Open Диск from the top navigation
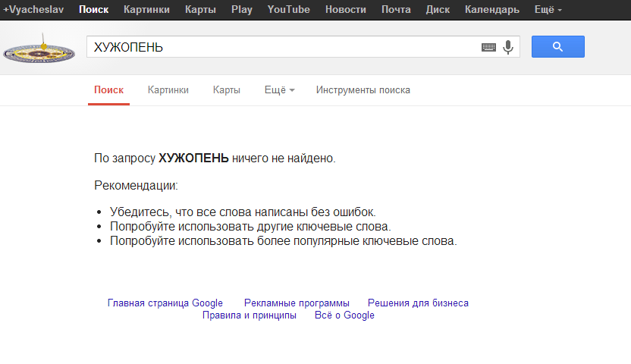Screen dimensions: 631x364 click(438, 10)
